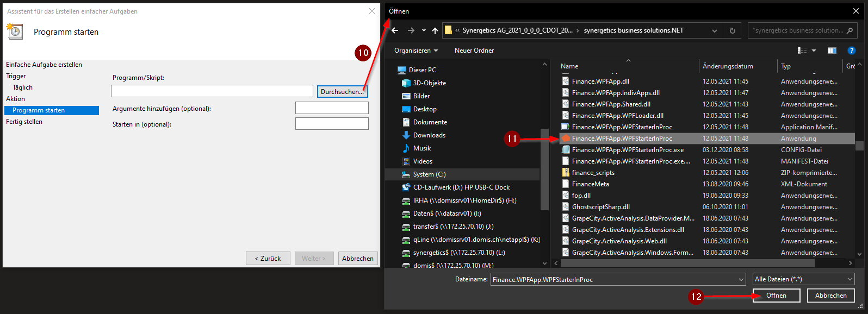Select the Musik folder in the sidebar

[x=421, y=148]
